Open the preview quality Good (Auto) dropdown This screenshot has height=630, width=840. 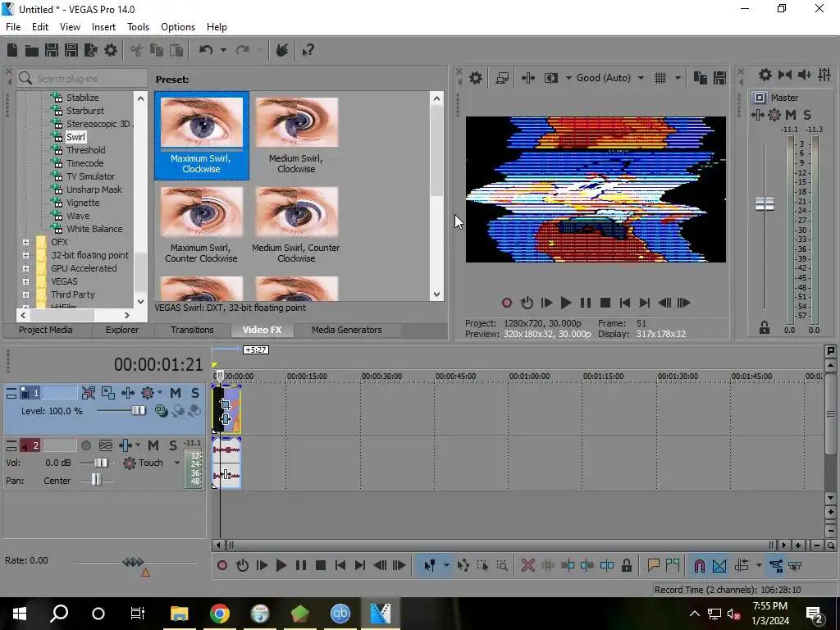(641, 78)
